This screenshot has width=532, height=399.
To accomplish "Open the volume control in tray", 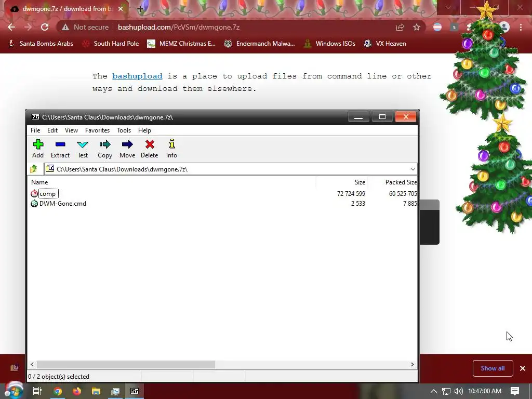I will click(x=459, y=391).
